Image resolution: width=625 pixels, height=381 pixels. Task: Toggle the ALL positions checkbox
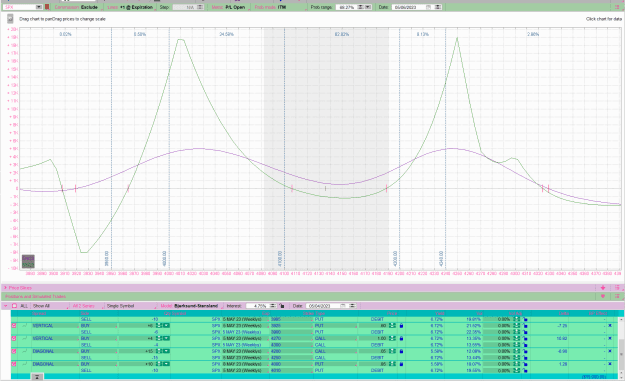pyautogui.click(x=14, y=306)
